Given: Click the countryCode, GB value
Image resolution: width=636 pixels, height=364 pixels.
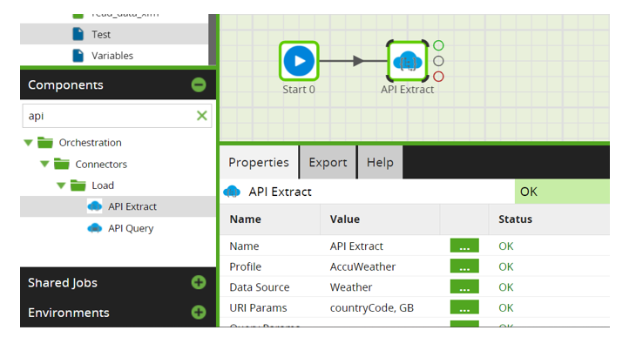Looking at the screenshot, I should tap(371, 307).
